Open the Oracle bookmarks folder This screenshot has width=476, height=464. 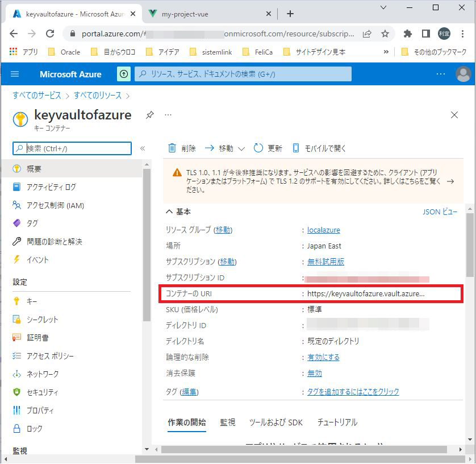(64, 52)
